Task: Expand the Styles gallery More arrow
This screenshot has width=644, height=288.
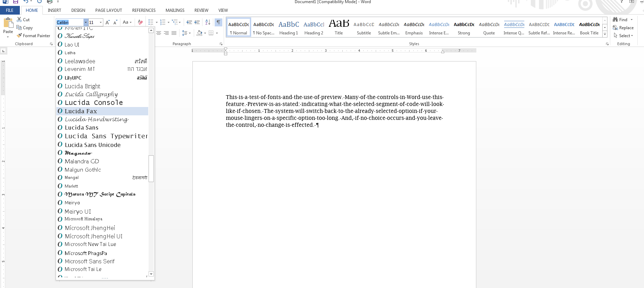Action: point(605,34)
